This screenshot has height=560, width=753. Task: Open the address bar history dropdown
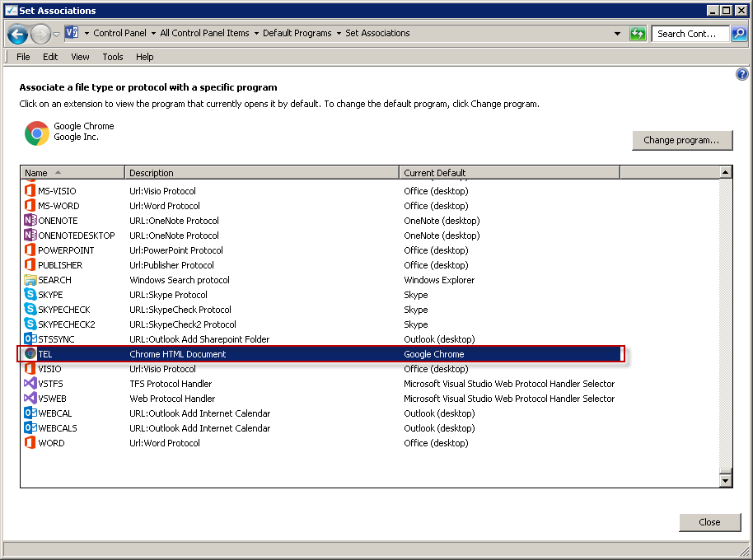618,34
